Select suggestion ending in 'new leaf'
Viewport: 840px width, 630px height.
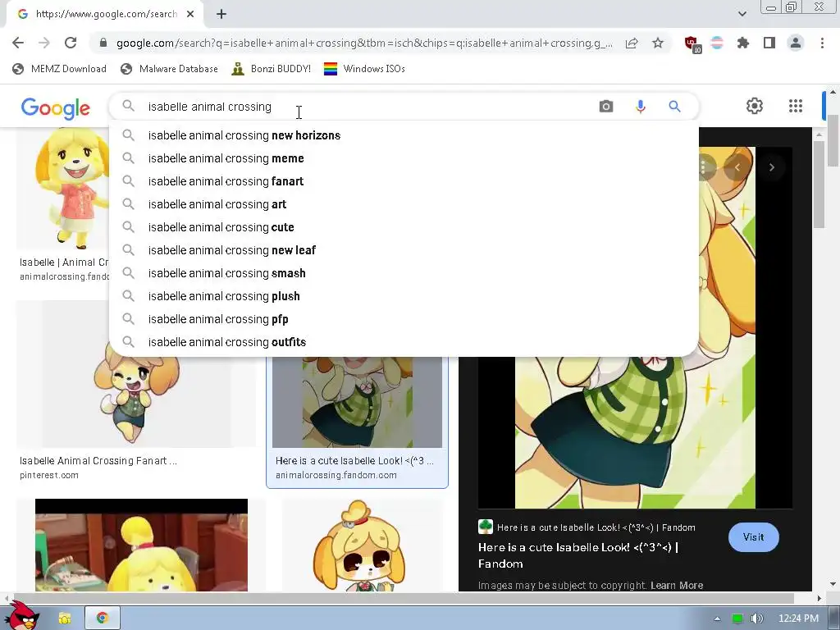[404, 250]
